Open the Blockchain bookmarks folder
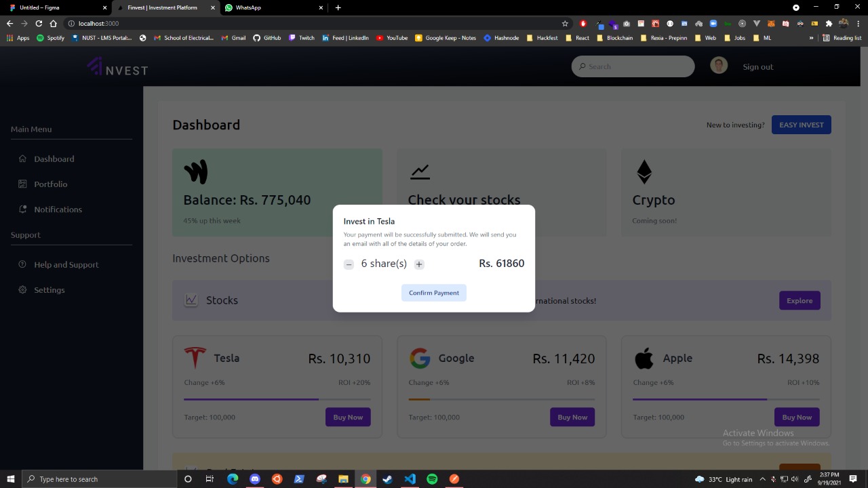The width and height of the screenshot is (868, 488). (614, 38)
